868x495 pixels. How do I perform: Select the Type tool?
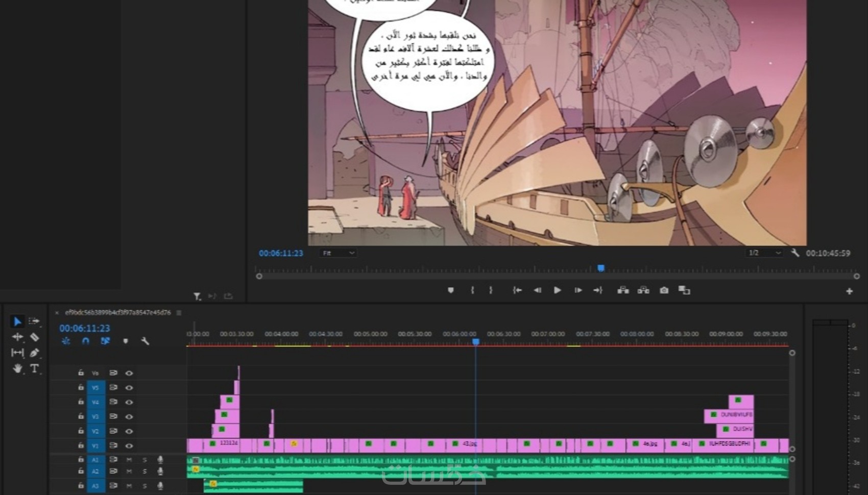(x=34, y=368)
